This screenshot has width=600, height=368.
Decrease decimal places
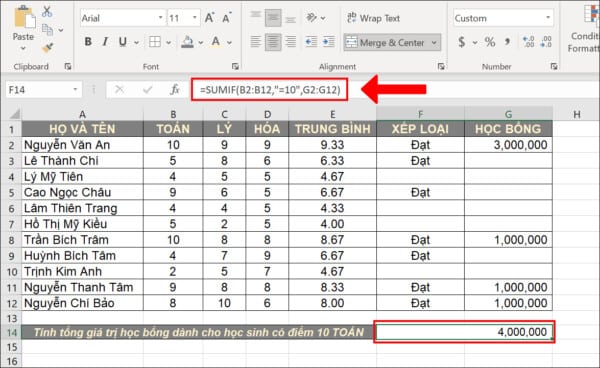tap(546, 42)
